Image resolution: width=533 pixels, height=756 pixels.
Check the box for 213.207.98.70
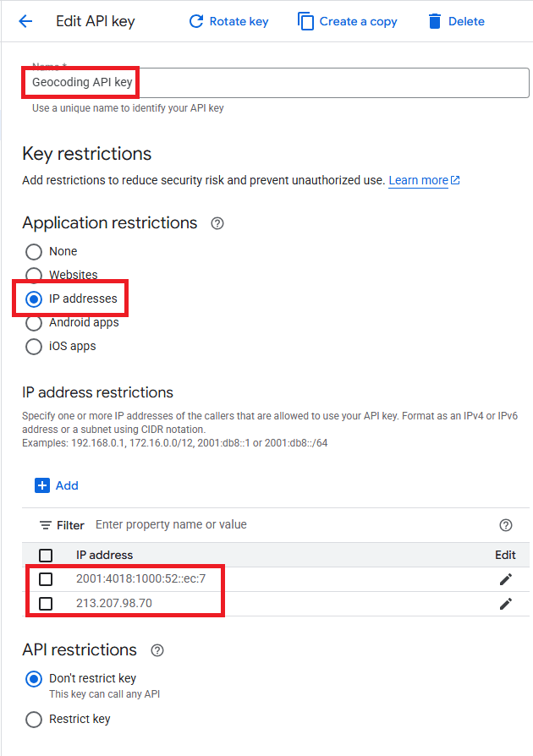tap(46, 604)
